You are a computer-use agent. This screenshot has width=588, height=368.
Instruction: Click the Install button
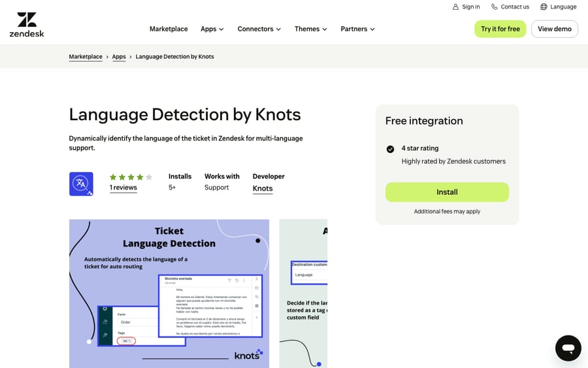click(447, 192)
